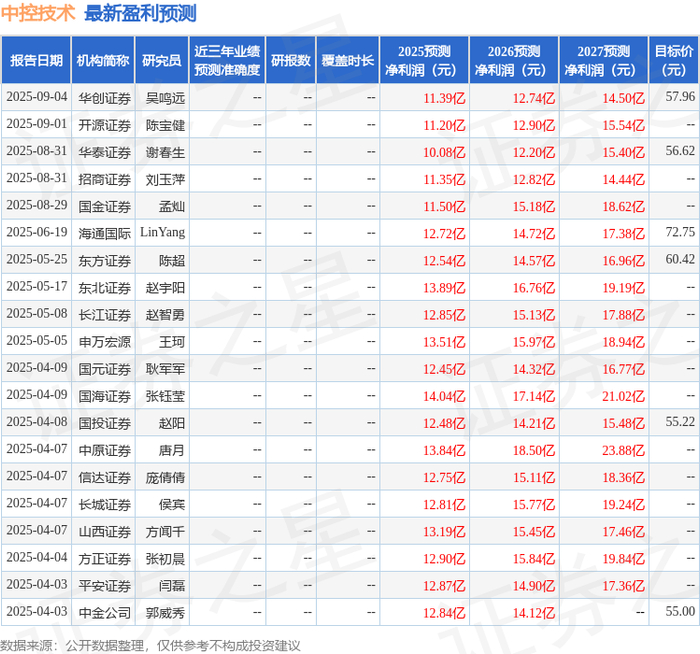
Task: Click the 最新盈利预测 title text
Action: 140,13
